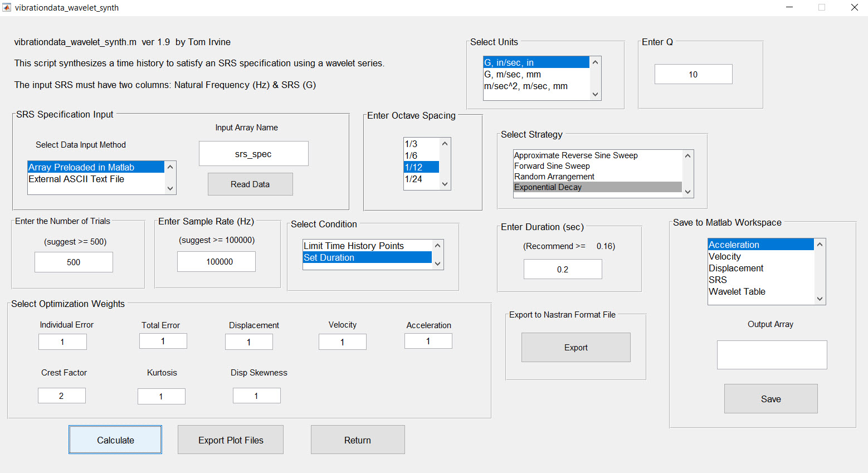Click the Enter Q value field

click(693, 75)
